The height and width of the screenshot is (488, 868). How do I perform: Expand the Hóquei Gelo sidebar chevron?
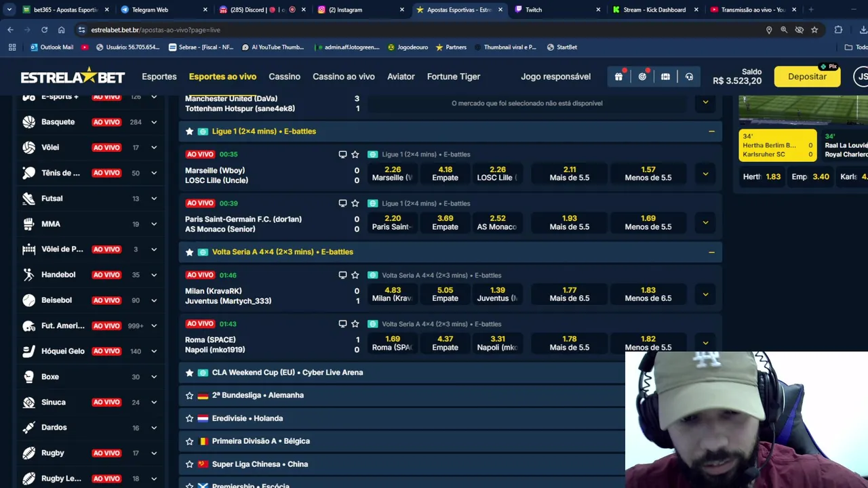[154, 351]
